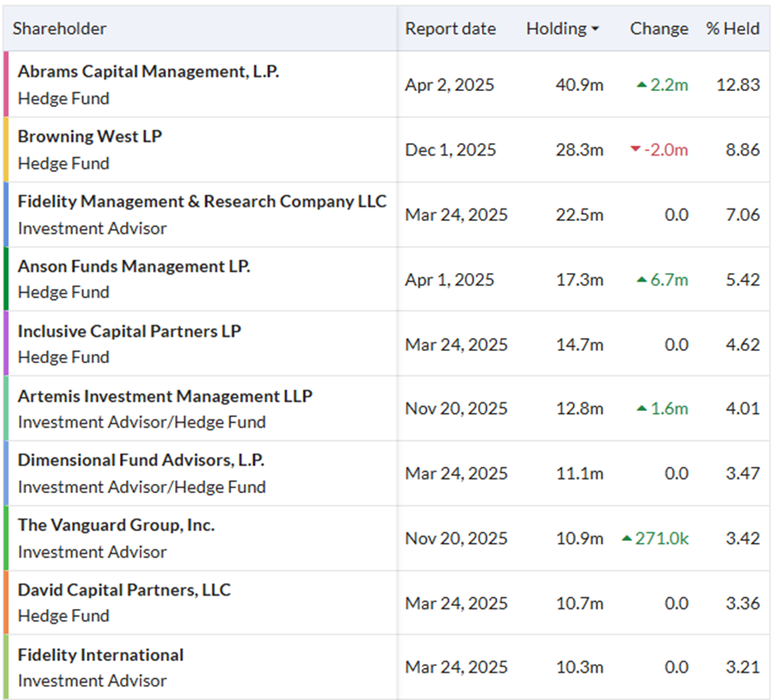Click green up arrow for Abrams Capital change
This screenshot has width=778, height=700.
pos(641,84)
